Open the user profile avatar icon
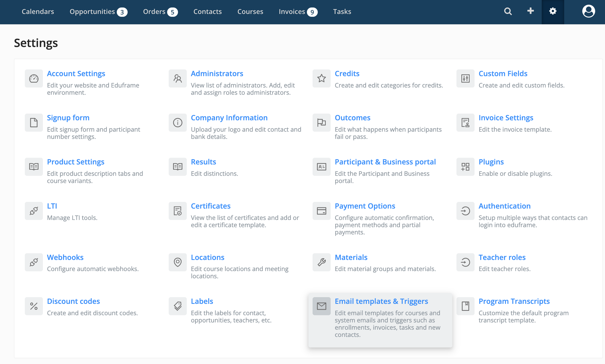This screenshot has height=364, width=605. point(588,11)
